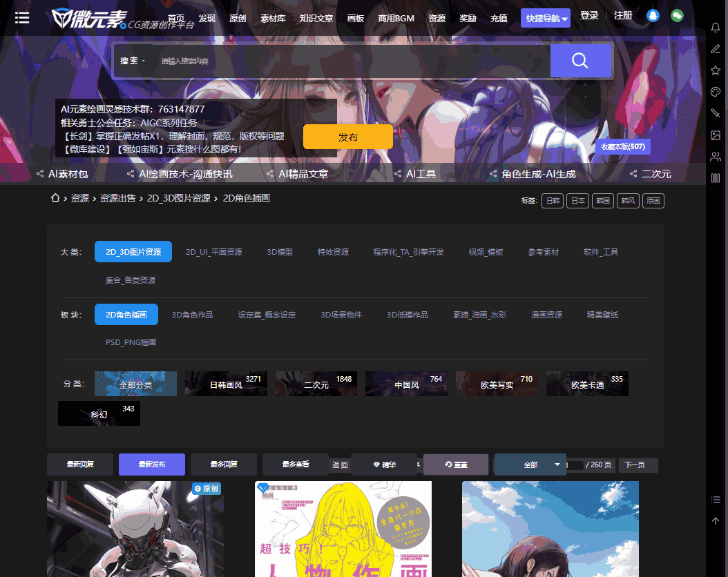Select the 特效资源 category
Screen dimensions: 728x577
[334, 252]
